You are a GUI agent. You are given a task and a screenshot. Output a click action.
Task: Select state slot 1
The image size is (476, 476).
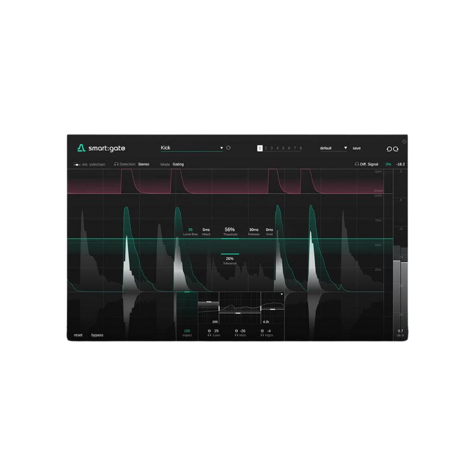click(x=260, y=148)
